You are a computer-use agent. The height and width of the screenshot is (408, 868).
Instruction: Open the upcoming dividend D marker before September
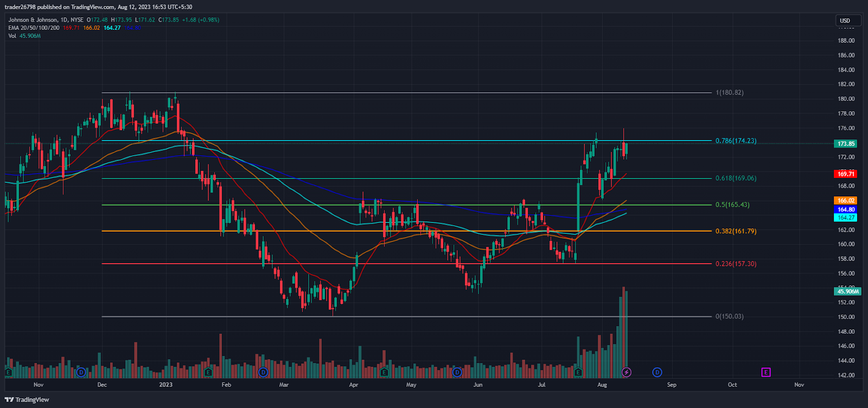tap(657, 372)
